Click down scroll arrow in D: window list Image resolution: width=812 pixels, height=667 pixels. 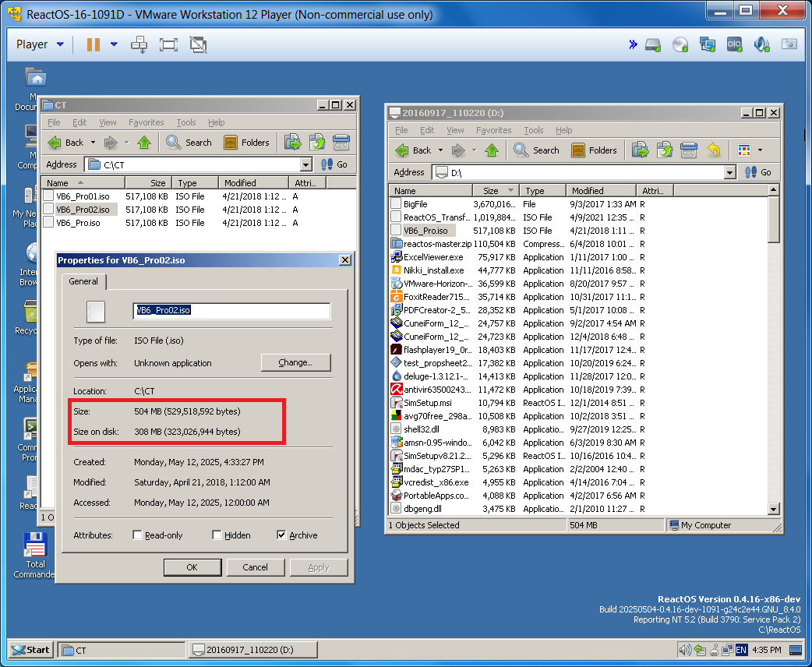tap(773, 509)
